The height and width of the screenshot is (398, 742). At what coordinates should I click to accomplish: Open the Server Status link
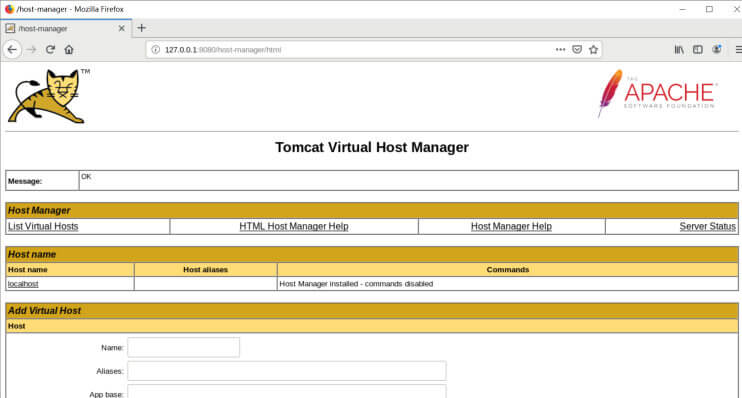coord(707,226)
